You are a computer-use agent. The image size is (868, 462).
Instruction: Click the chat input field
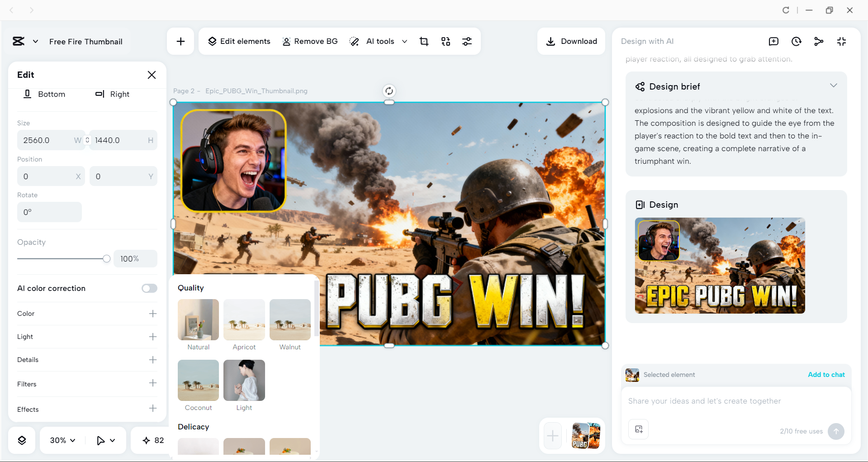tap(736, 401)
